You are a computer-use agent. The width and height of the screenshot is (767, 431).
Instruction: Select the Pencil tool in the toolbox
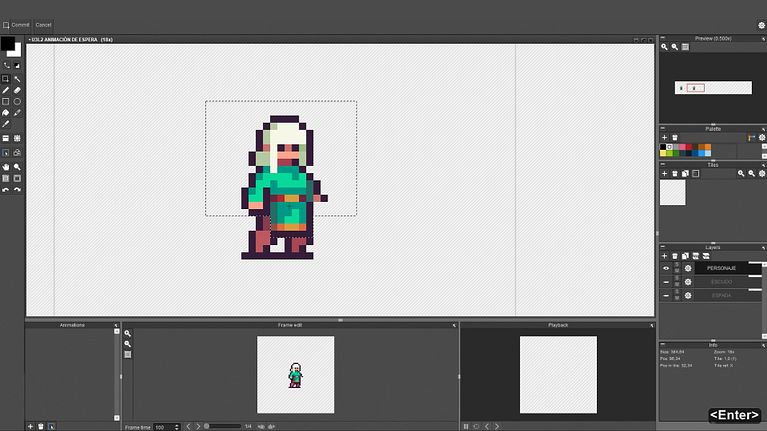pyautogui.click(x=6, y=90)
